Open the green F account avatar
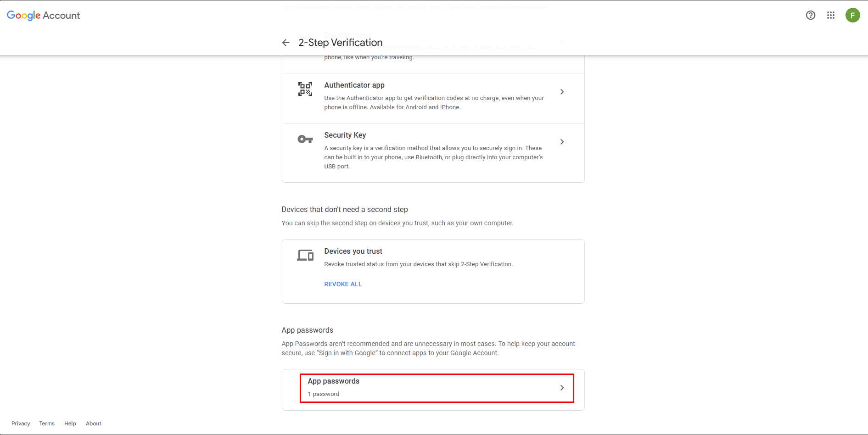 tap(853, 15)
